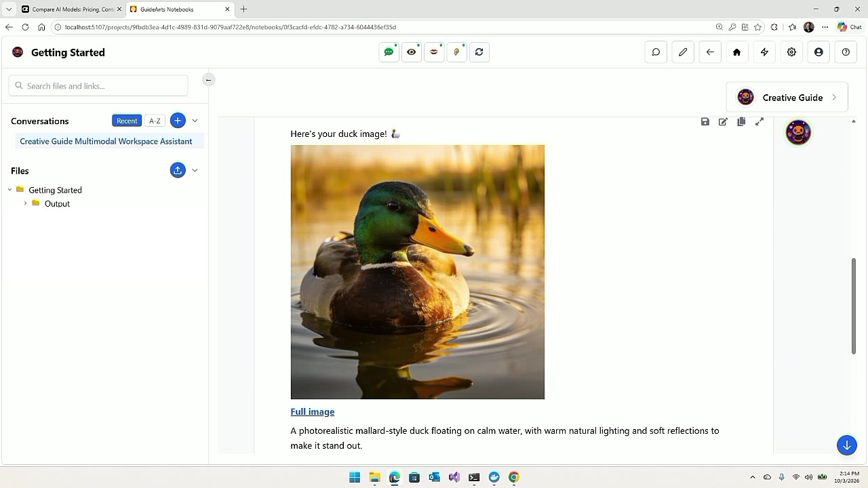This screenshot has height=488, width=868.
Task: Click the Creative Guide avatar beside message
Action: tap(798, 132)
